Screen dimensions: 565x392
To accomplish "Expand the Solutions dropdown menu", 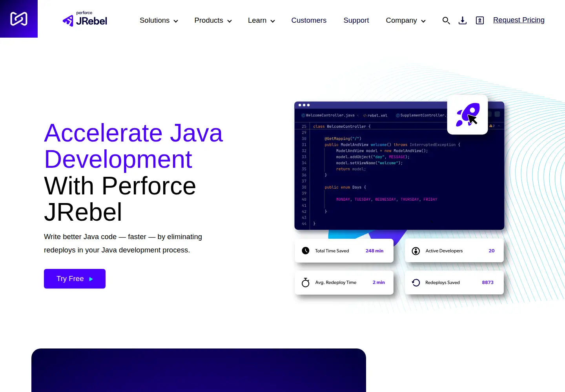I will click(159, 20).
